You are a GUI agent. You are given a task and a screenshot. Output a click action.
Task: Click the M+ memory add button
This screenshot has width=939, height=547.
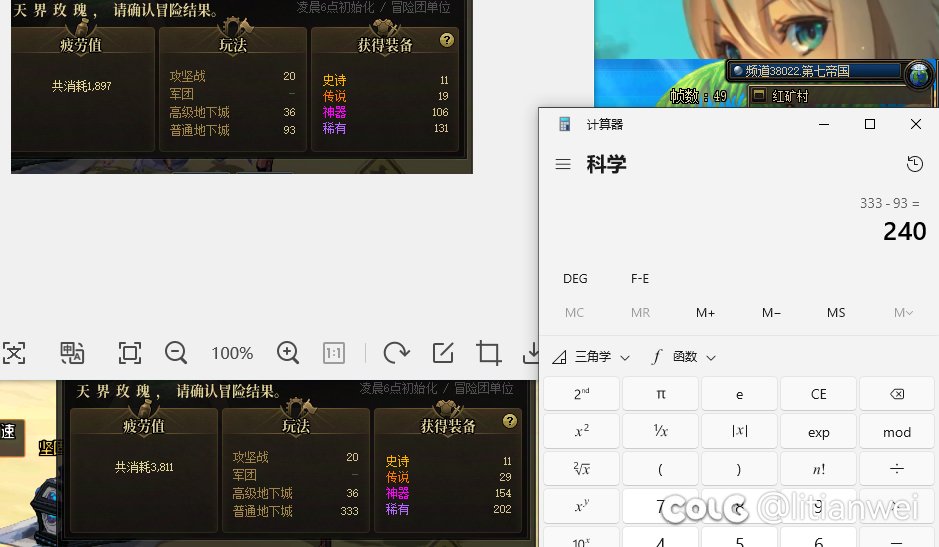(705, 313)
